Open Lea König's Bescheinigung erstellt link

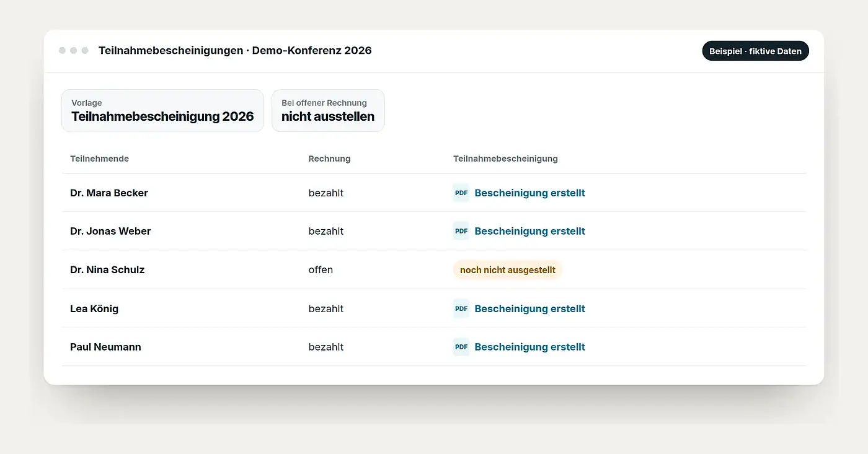(529, 308)
